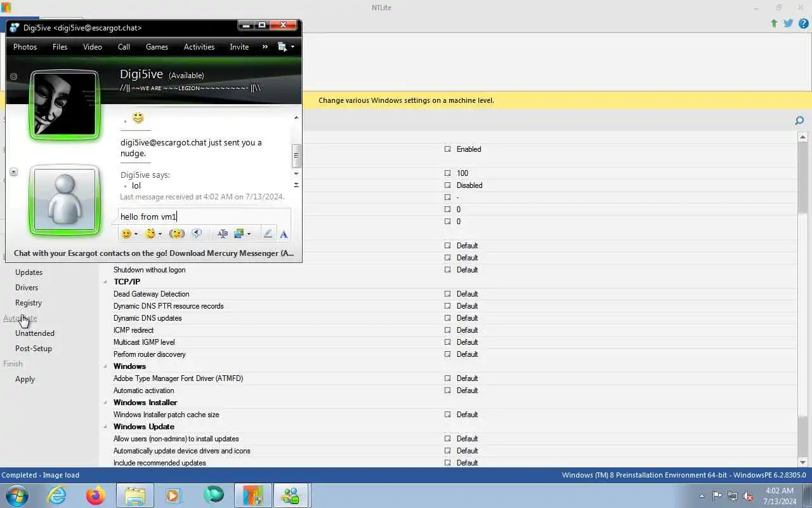Open options arrow beside your display picture
This screenshot has width=812, height=508.
(14, 172)
